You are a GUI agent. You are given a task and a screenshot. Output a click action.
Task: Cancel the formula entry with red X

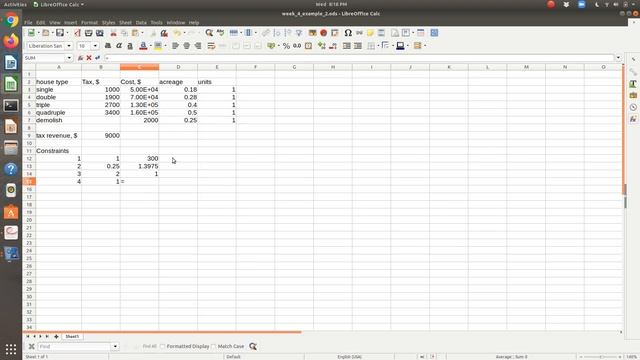(x=89, y=58)
